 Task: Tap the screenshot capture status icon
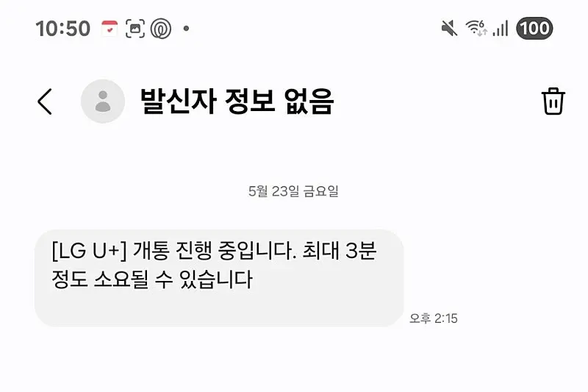[x=135, y=29]
